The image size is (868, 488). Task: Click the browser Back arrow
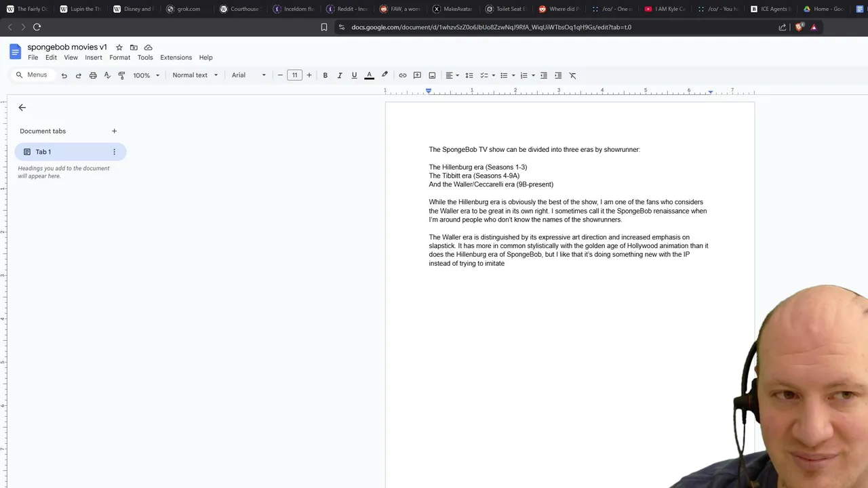coord(9,27)
